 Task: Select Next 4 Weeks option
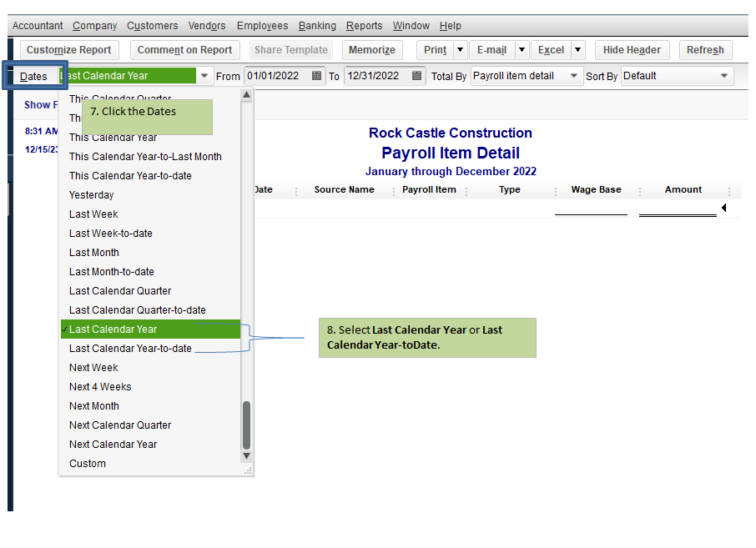click(x=150, y=386)
